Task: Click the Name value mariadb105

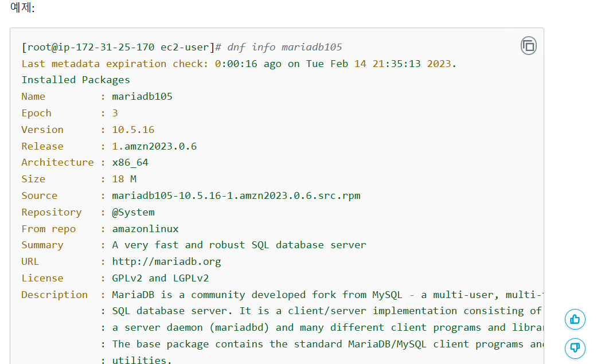Action: point(142,96)
